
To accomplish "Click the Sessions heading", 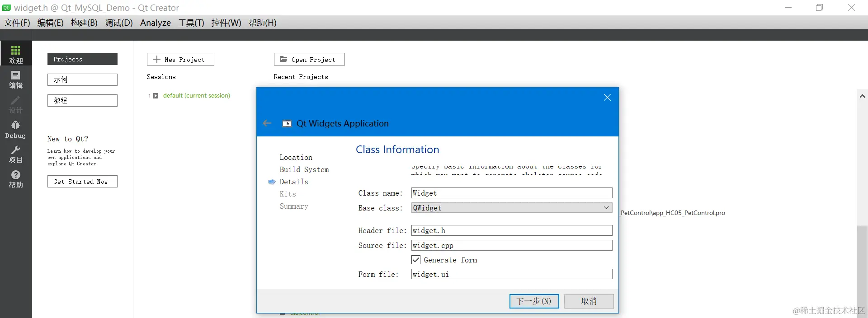I will (161, 77).
